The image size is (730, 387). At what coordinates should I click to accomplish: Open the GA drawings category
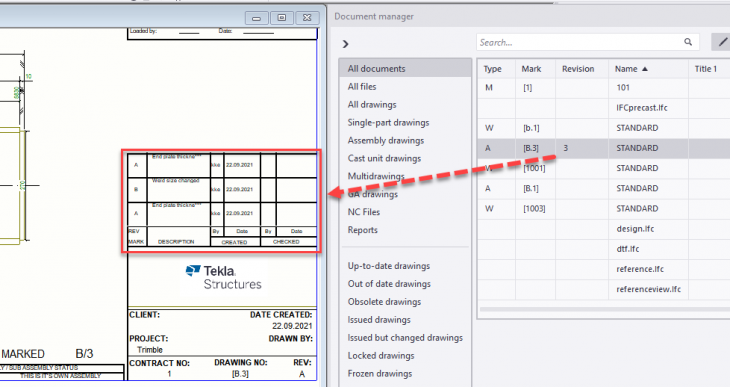click(372, 194)
